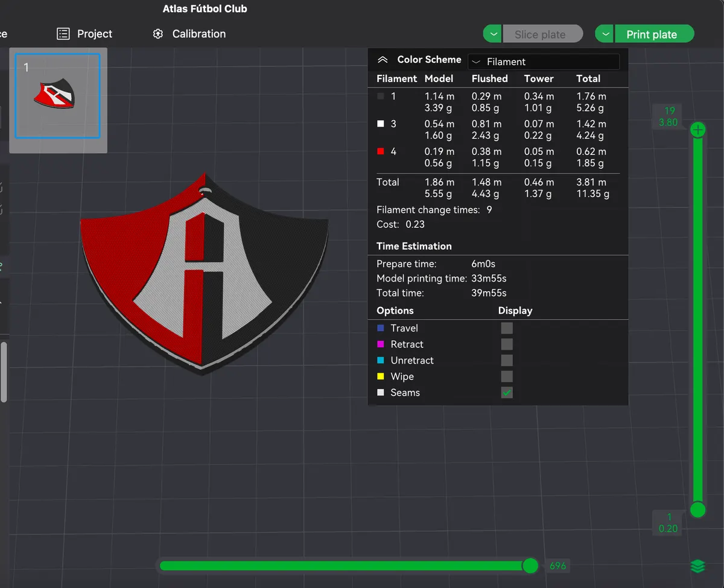The height and width of the screenshot is (588, 724).
Task: Switch to the Calibration tab
Action: point(189,34)
